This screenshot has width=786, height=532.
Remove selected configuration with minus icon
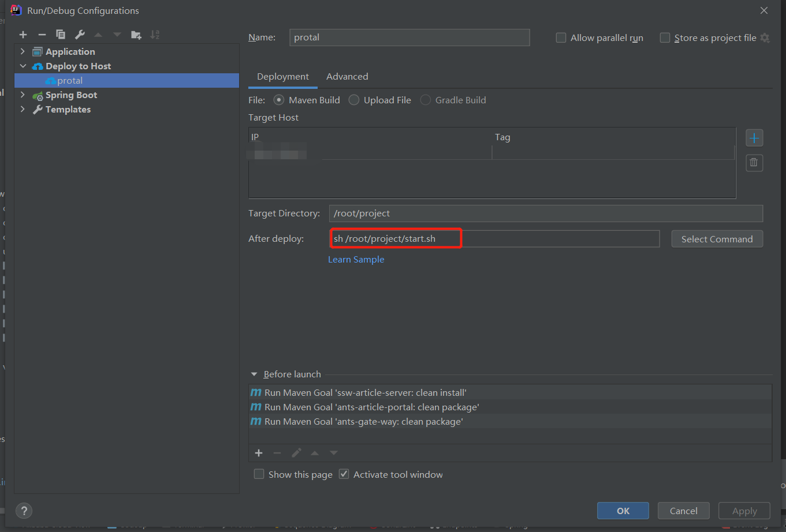coord(42,35)
